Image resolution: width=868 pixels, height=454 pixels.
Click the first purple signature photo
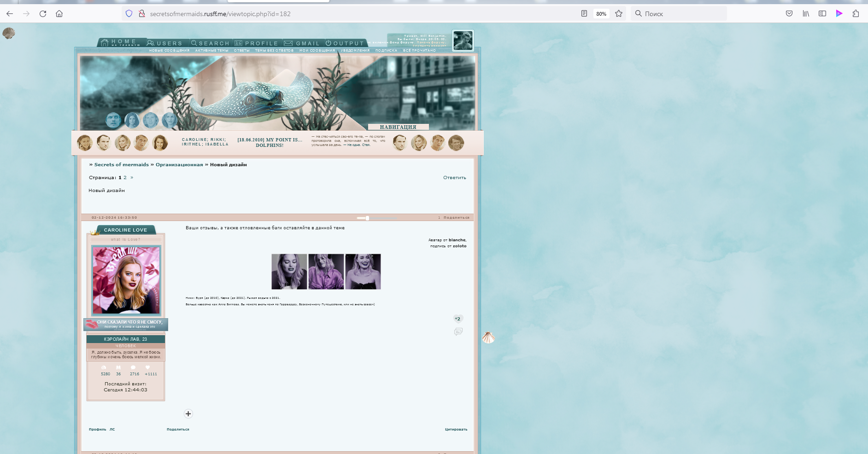tap(289, 272)
